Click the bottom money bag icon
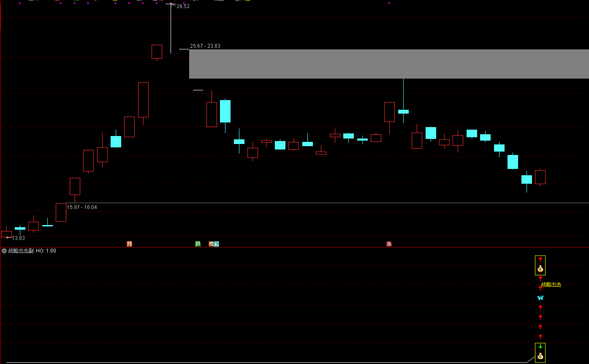 (540, 356)
